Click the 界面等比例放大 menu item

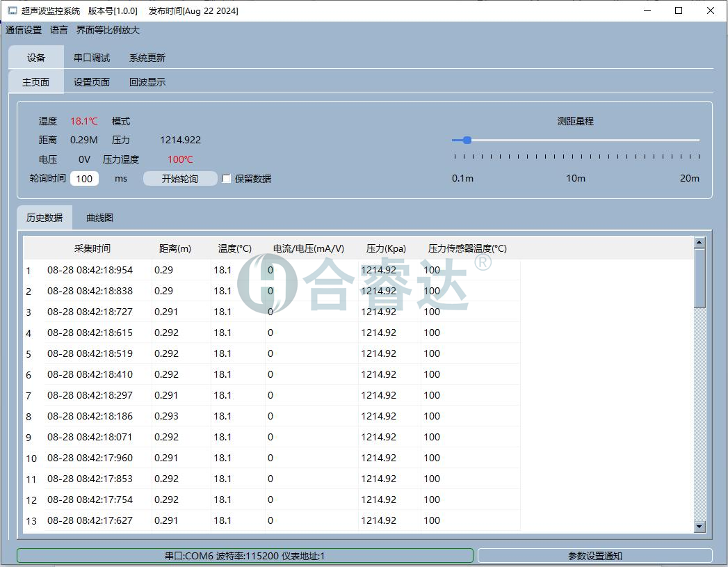(x=108, y=30)
